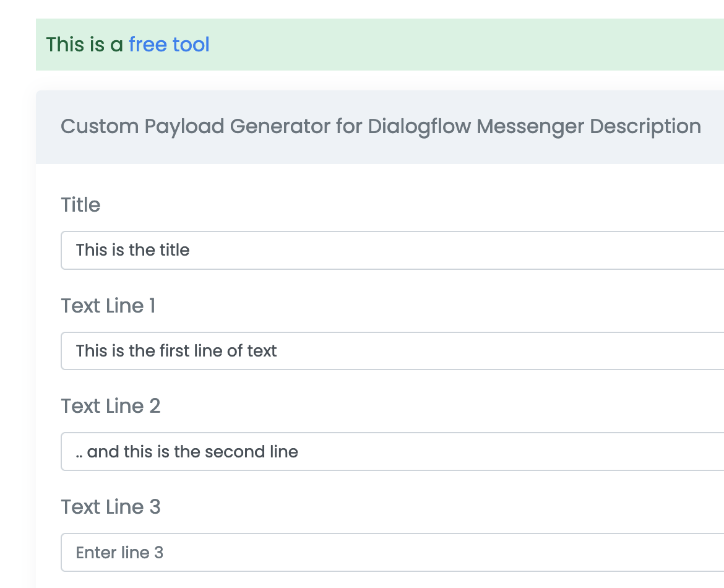Open the "free tool" link
724x588 pixels.
point(169,45)
